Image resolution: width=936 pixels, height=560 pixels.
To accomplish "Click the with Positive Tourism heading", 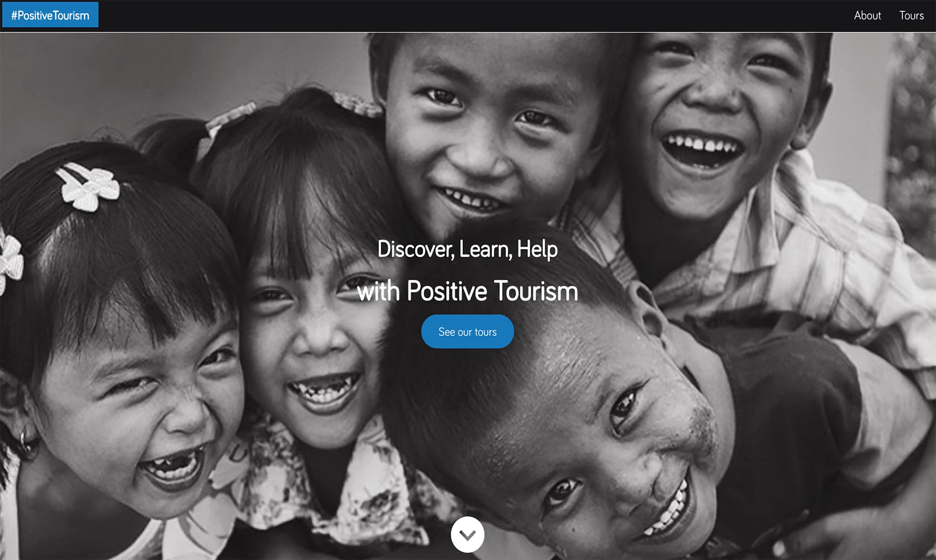I will point(468,291).
